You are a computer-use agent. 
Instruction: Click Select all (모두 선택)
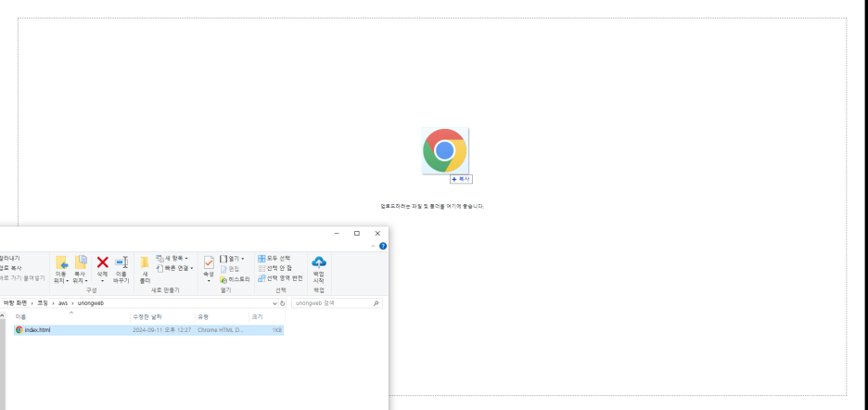coord(274,258)
